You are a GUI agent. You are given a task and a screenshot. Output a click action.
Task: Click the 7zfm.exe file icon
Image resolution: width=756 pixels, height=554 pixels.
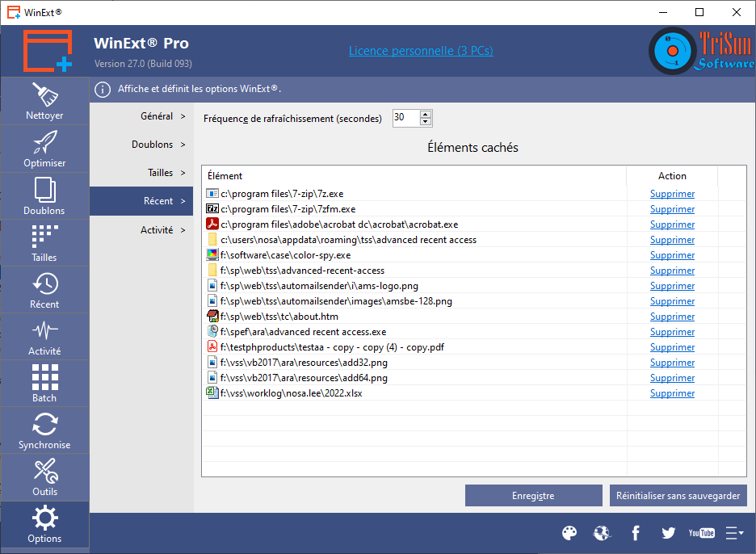coord(212,209)
